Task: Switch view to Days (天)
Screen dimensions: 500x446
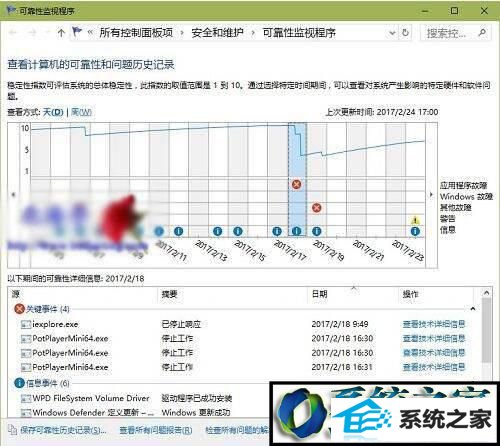Action: pos(53,112)
